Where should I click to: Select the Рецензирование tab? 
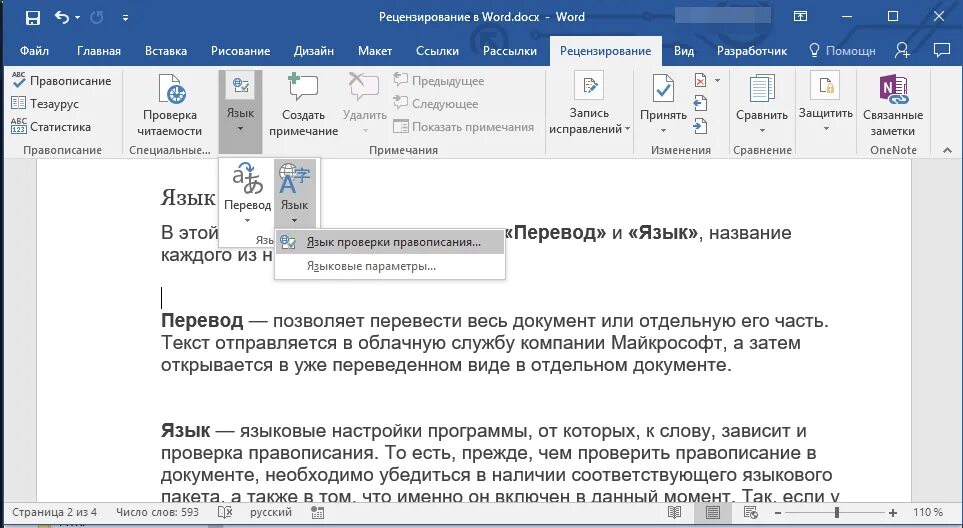[606, 51]
